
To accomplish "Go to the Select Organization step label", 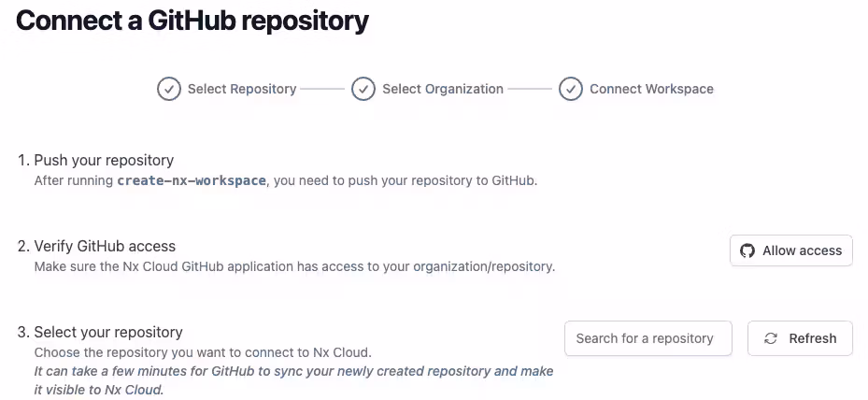I will click(x=442, y=89).
